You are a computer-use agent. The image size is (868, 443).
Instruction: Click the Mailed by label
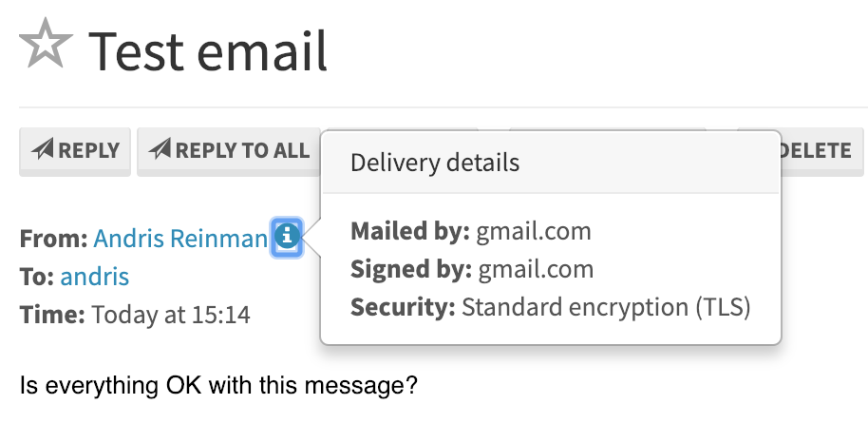(x=410, y=231)
